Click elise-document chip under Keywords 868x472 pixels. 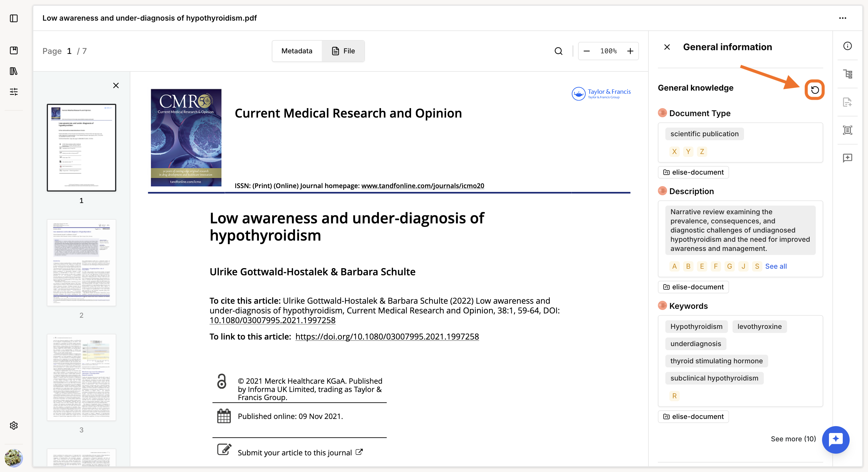pos(693,417)
